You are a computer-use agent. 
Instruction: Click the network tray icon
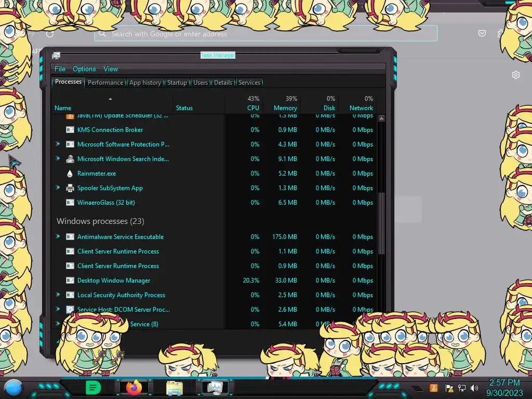462,388
